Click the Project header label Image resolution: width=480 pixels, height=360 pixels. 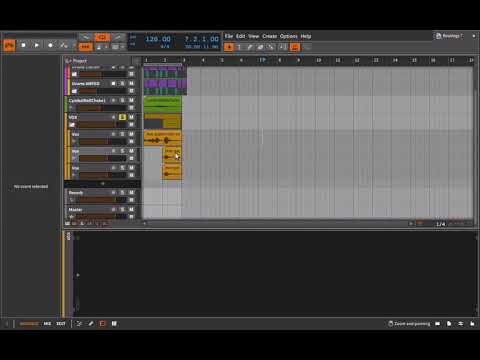click(80, 61)
